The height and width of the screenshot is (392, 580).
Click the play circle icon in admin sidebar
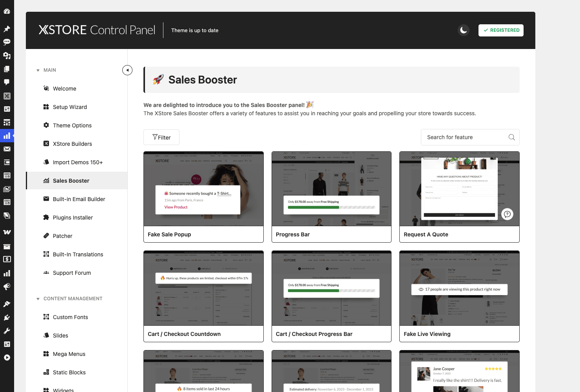point(7,358)
